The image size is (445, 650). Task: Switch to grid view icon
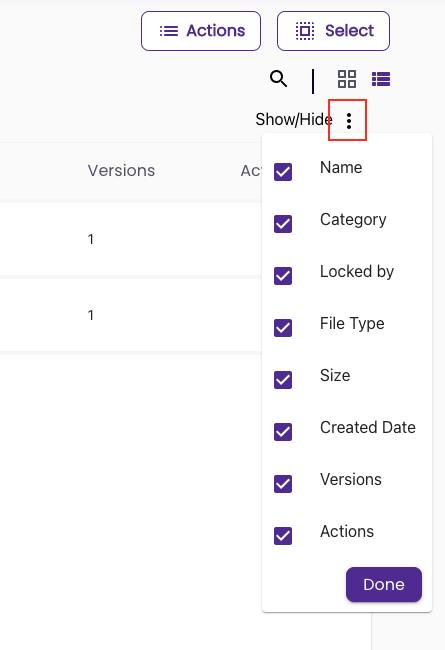click(x=347, y=79)
